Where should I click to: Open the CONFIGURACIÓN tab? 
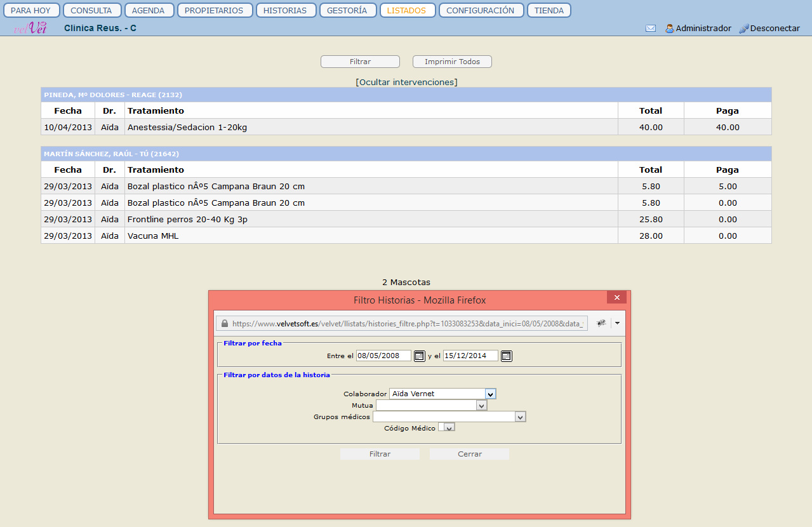pyautogui.click(x=481, y=10)
